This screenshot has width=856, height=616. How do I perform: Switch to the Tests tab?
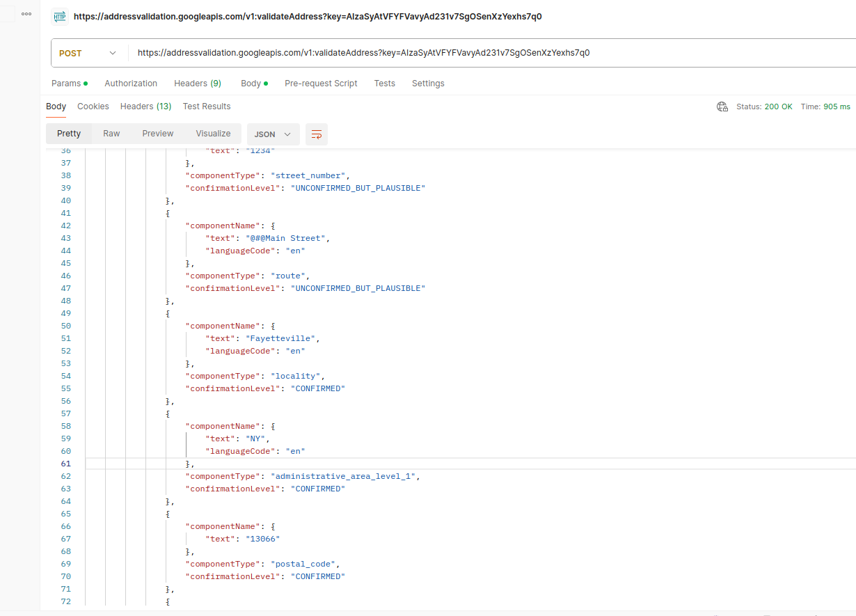(384, 84)
